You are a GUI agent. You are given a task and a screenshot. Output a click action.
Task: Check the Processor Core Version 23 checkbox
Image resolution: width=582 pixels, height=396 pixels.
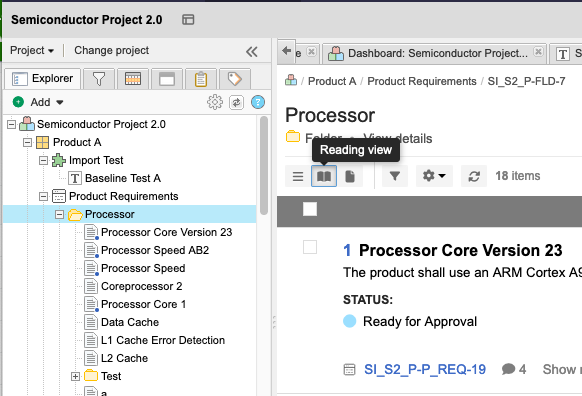tap(310, 247)
